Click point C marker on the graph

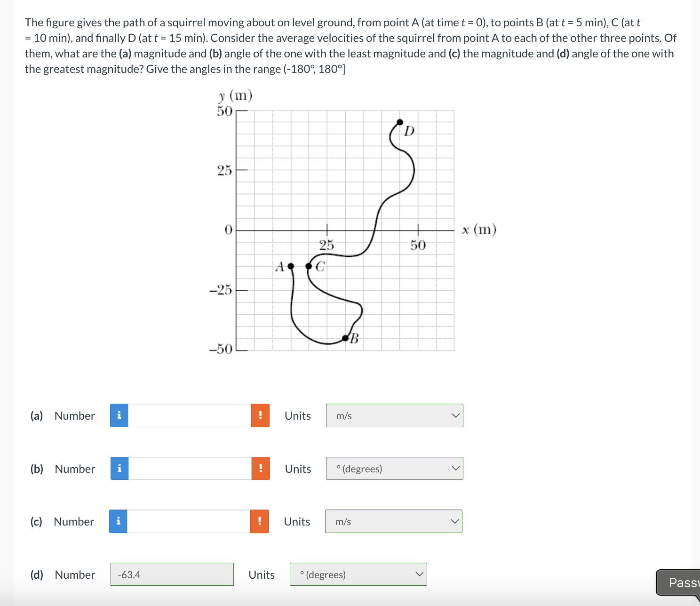(310, 266)
